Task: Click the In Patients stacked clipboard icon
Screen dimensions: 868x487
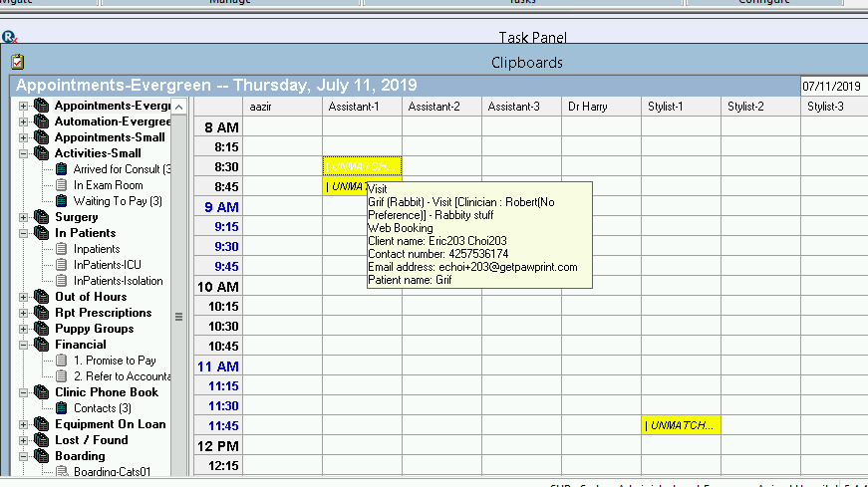Action: [x=41, y=233]
